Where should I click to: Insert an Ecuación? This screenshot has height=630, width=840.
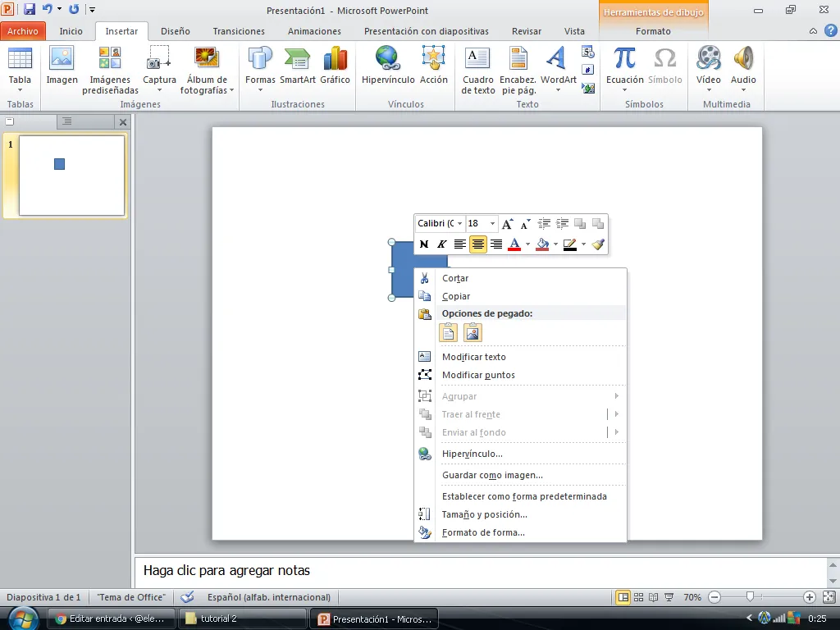[x=624, y=69]
